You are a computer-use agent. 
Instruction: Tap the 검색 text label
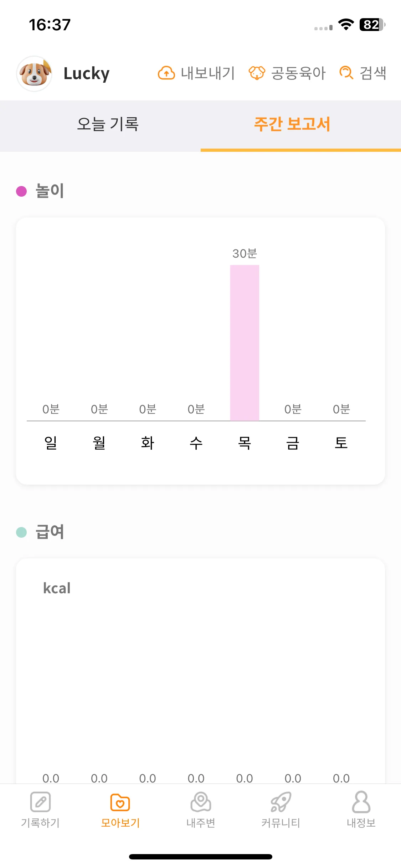pyautogui.click(x=373, y=73)
